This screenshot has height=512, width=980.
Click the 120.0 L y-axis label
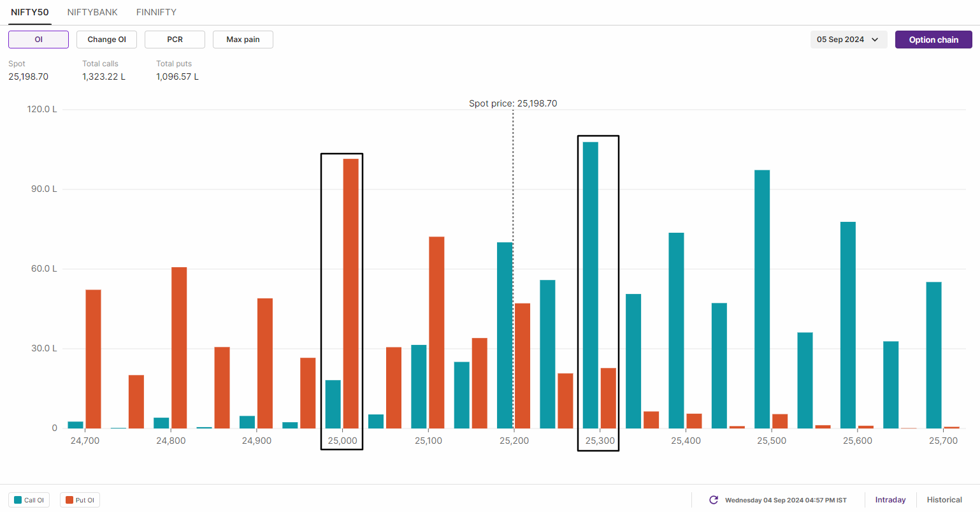(x=42, y=109)
